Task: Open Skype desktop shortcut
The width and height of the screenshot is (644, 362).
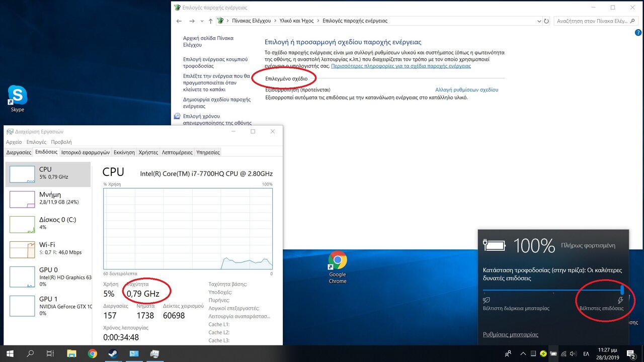Action: point(18,99)
